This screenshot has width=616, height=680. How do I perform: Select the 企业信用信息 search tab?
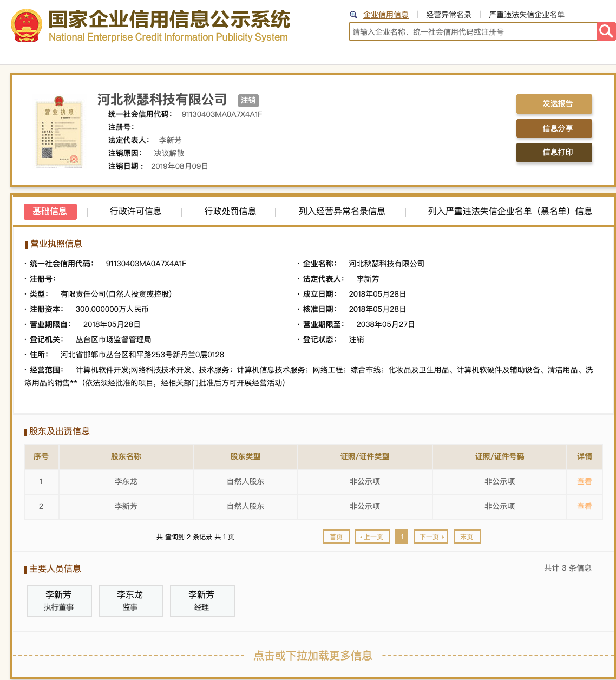coord(385,15)
